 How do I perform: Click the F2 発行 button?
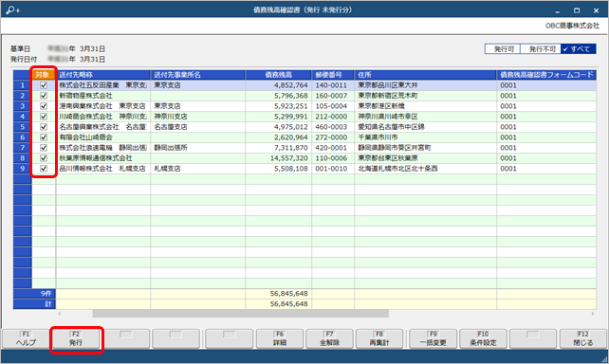[x=76, y=338]
